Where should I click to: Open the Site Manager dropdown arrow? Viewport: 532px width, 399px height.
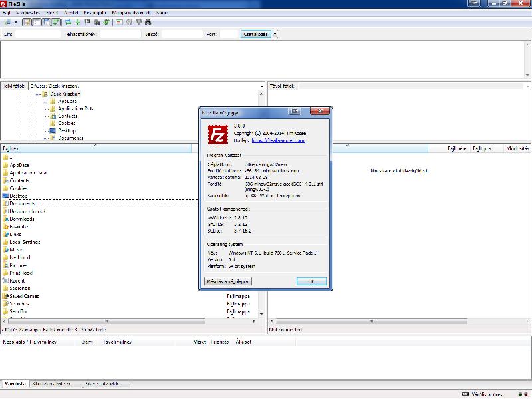[15, 23]
